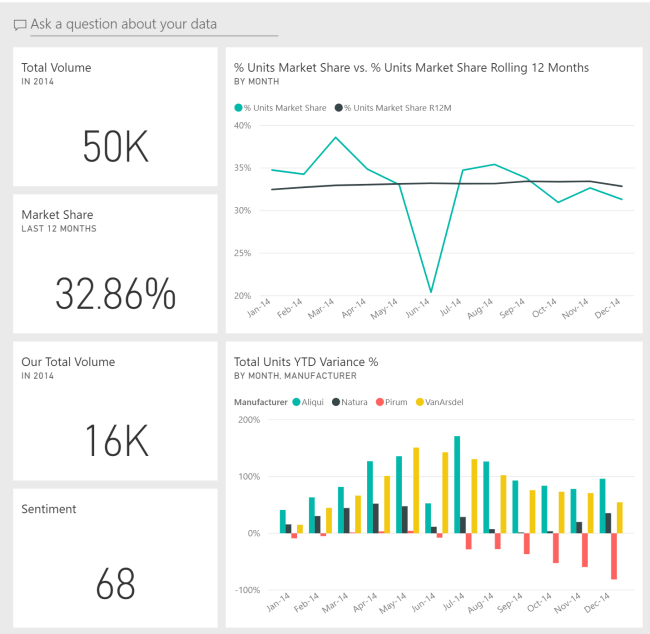
Task: Click dark '% Units Market Share R12M' legend dot
Action: coord(338,107)
